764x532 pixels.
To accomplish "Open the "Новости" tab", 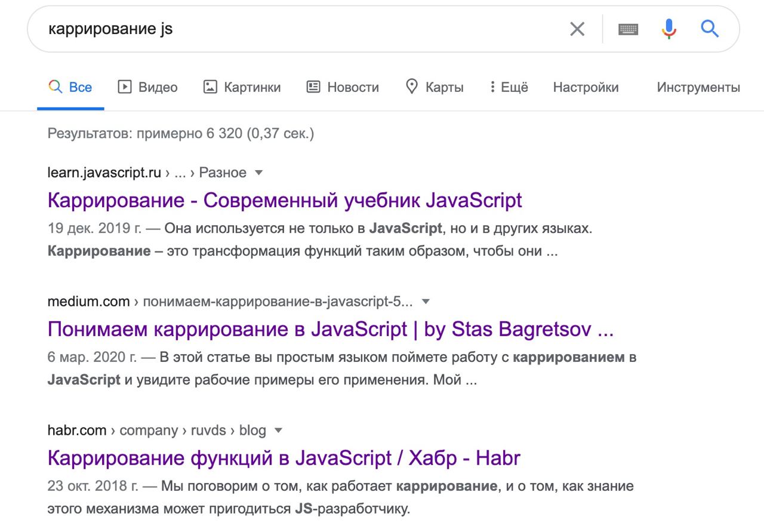I will [343, 87].
